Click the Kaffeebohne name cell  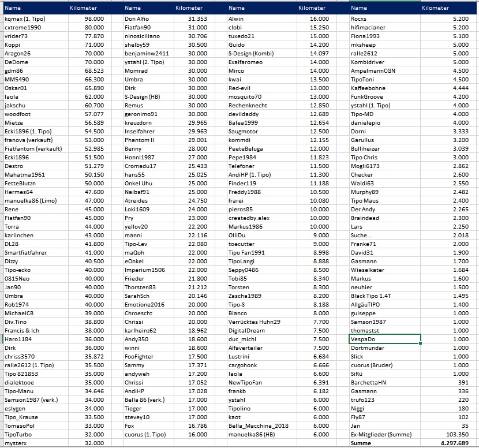coord(368,88)
